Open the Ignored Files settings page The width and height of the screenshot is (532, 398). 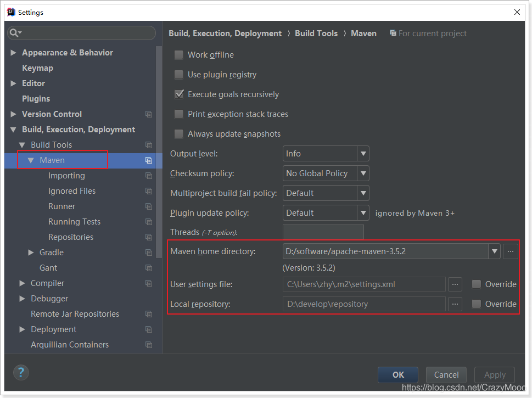[x=72, y=191]
